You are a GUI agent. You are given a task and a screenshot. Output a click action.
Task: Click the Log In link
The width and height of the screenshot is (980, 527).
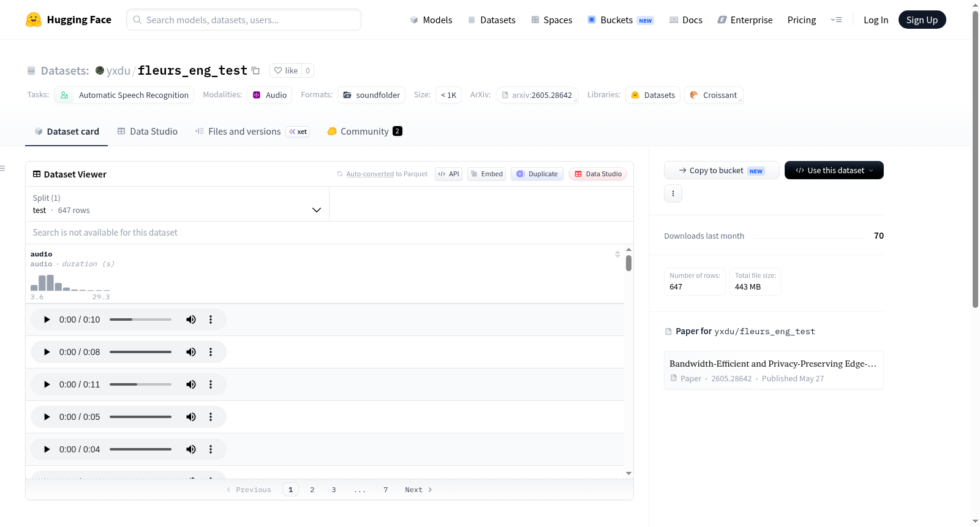[x=876, y=20]
